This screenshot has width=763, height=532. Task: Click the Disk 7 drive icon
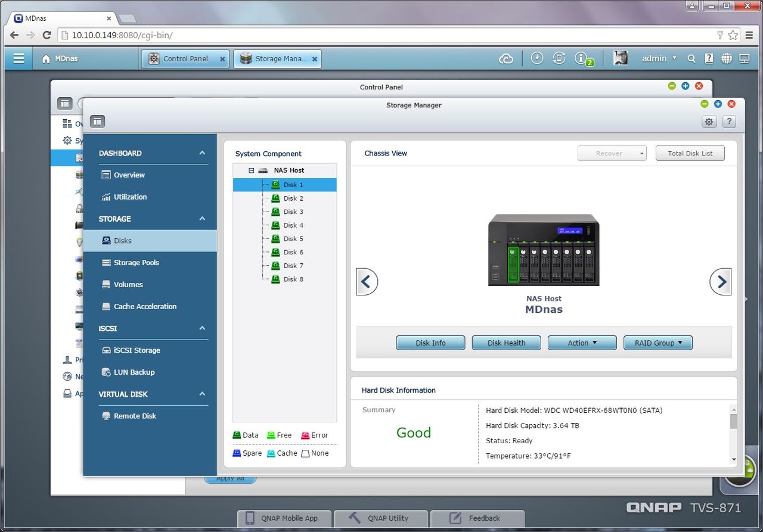275,266
